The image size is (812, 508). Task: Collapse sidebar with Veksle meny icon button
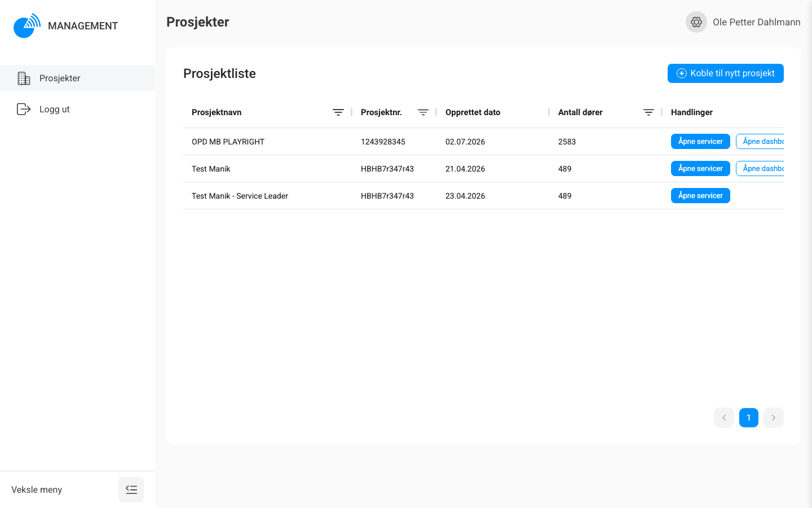point(131,489)
